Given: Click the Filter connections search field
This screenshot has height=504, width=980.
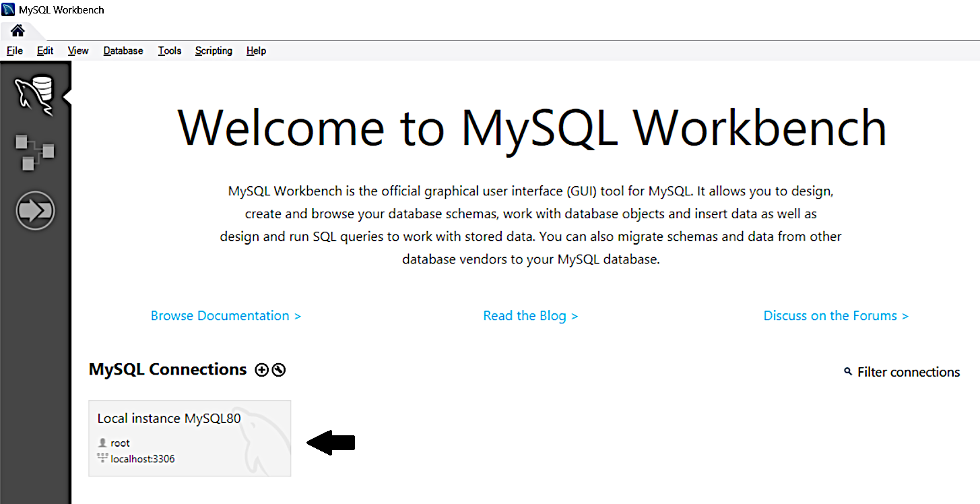Looking at the screenshot, I should (x=909, y=372).
